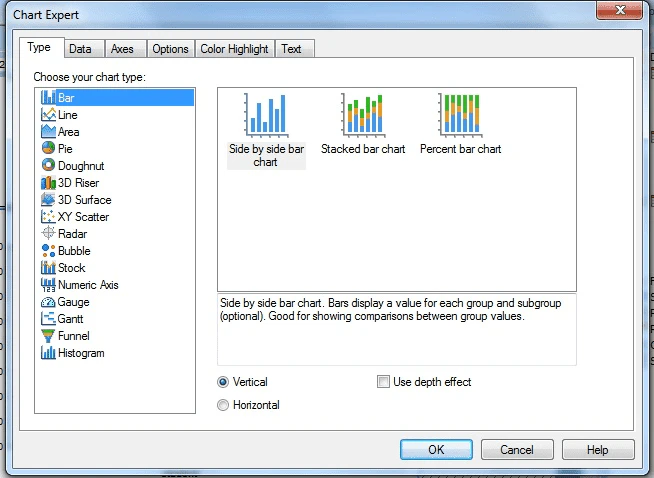Confirm with the OK button
Screen dimensions: 654x478
tap(436, 450)
